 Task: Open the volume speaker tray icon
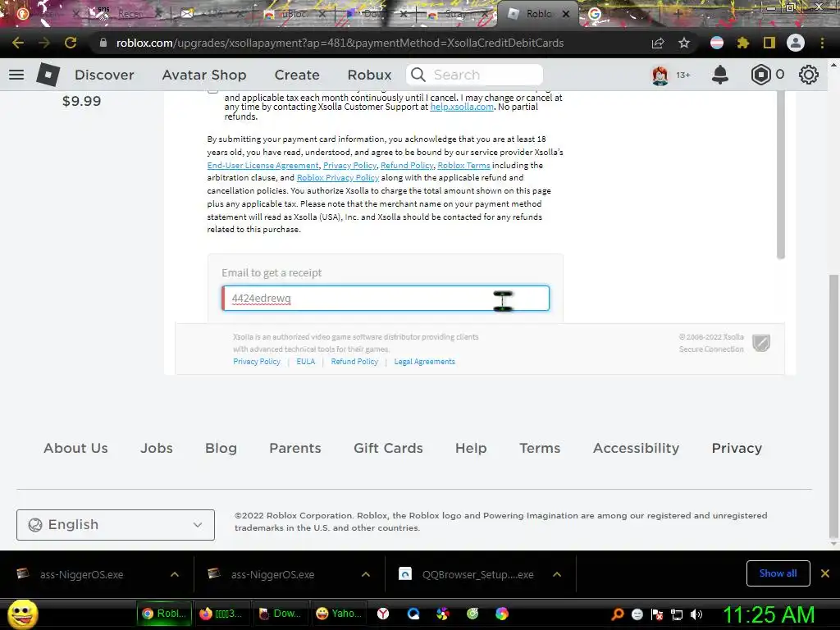(696, 614)
